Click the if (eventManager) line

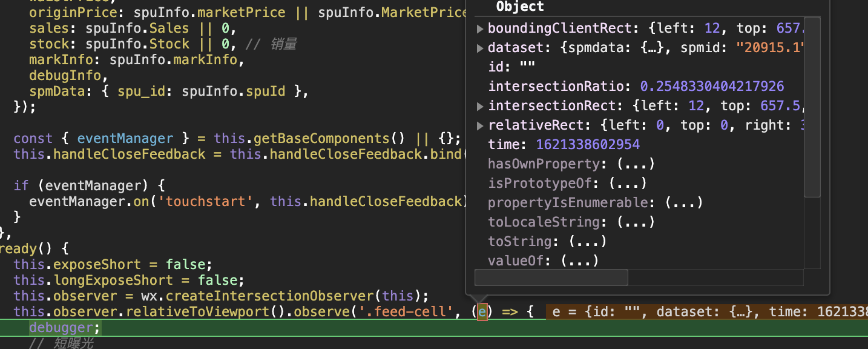89,185
